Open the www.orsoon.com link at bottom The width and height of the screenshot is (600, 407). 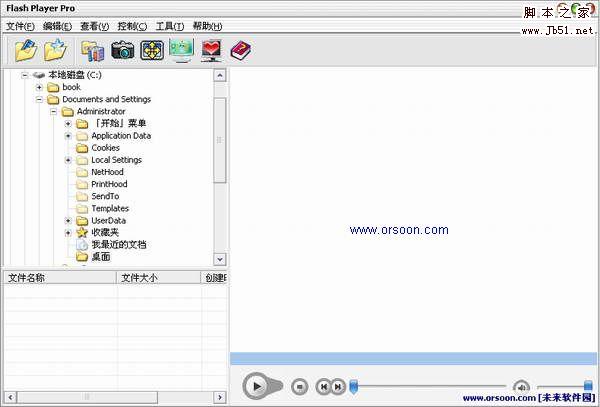tap(499, 398)
